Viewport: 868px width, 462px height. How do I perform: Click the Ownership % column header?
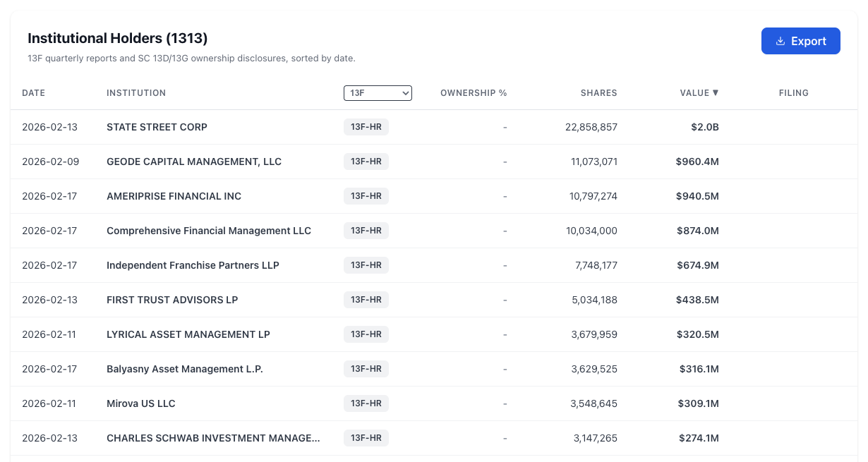coord(474,93)
